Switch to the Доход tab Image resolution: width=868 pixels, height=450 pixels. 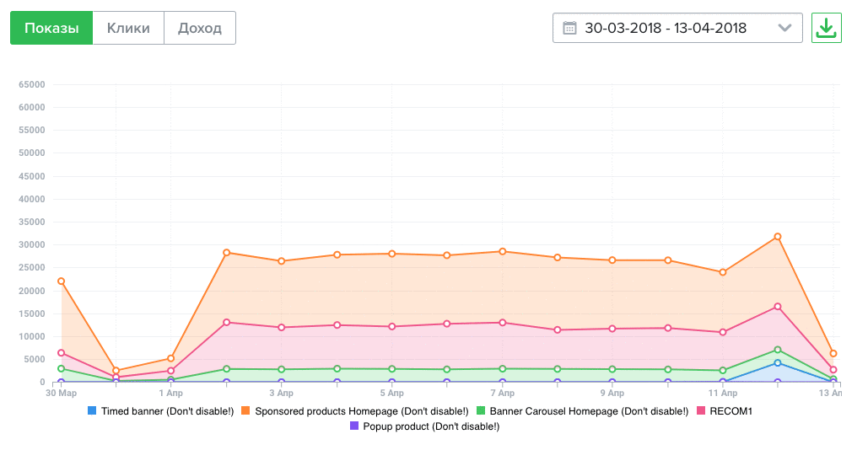pos(200,28)
